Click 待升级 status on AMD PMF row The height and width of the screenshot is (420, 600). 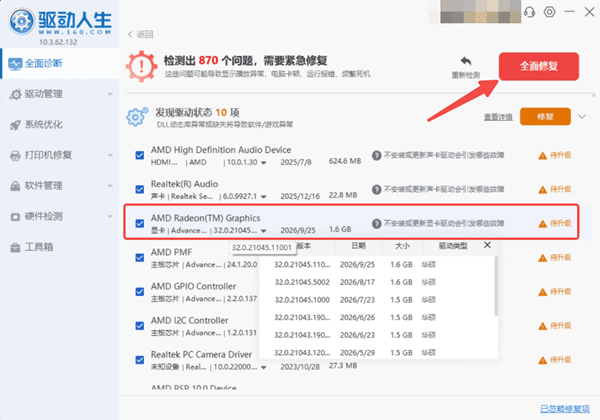coord(561,258)
